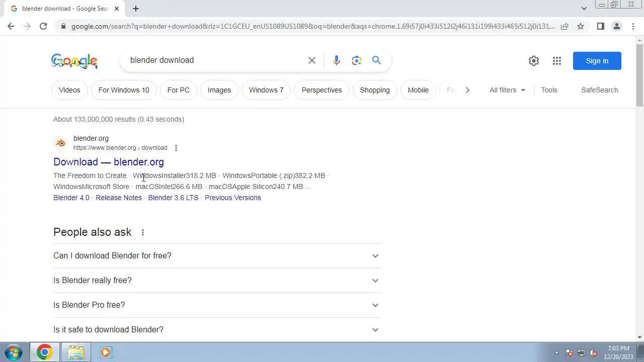Expand 'Is Blender Pro free?'

tap(217, 305)
